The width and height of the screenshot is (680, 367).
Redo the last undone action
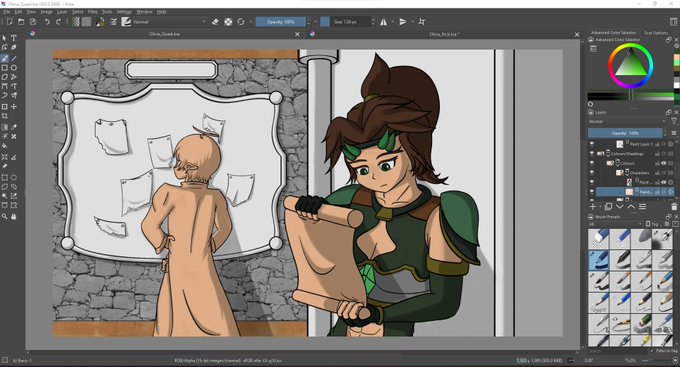coord(59,22)
